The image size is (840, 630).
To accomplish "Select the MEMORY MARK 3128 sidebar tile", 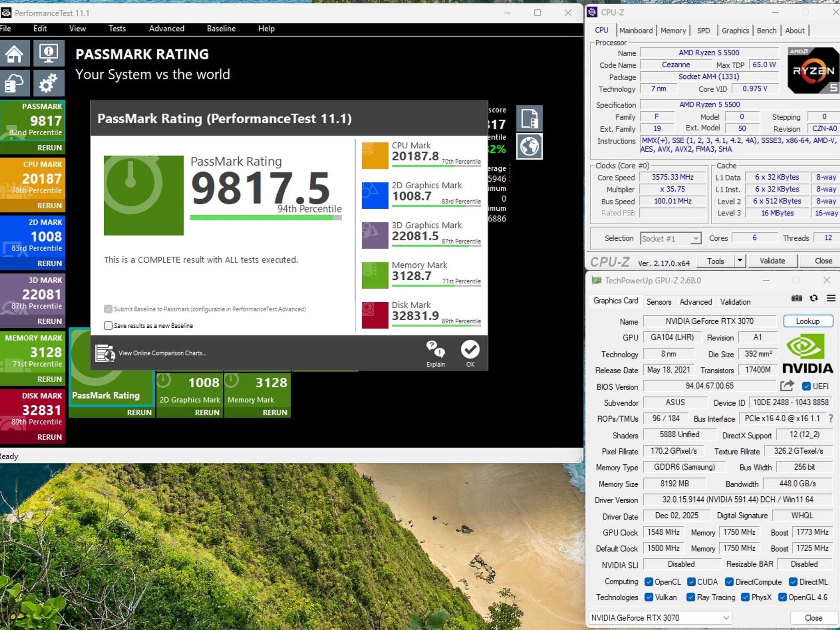I will tap(32, 352).
